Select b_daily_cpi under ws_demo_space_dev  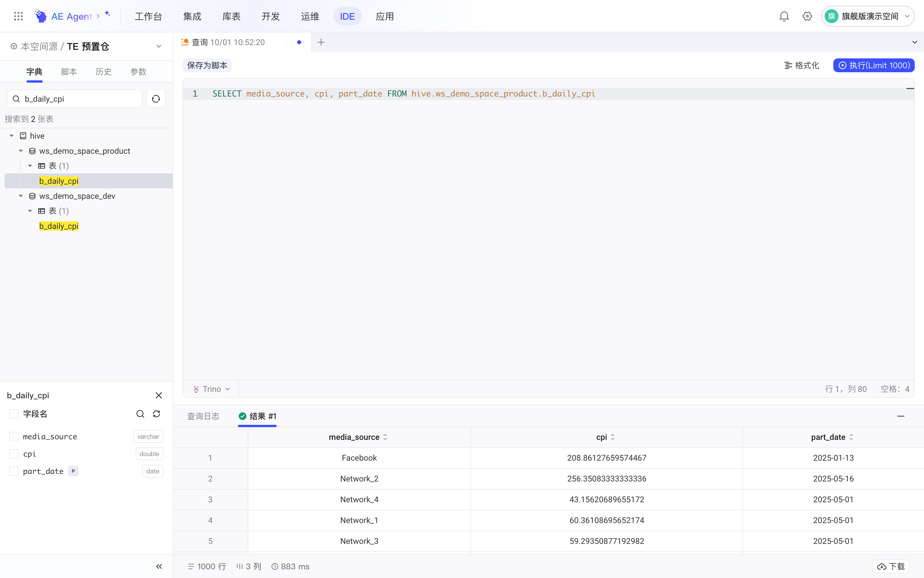pos(59,226)
